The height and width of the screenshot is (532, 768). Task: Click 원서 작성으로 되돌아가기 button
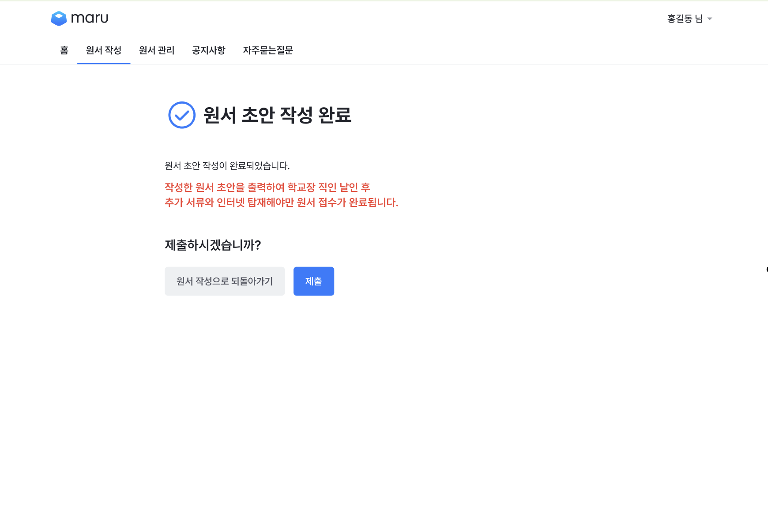pos(225,281)
